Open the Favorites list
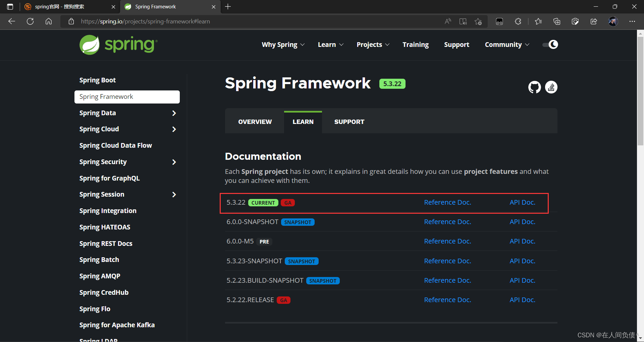 (x=538, y=21)
